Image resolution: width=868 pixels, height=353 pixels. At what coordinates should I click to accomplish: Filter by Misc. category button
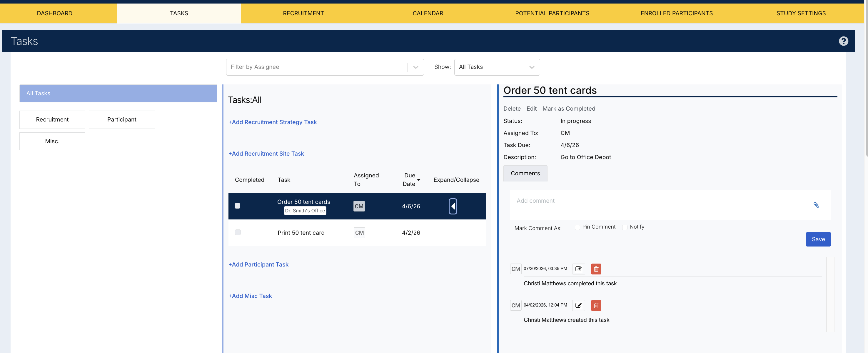click(52, 141)
